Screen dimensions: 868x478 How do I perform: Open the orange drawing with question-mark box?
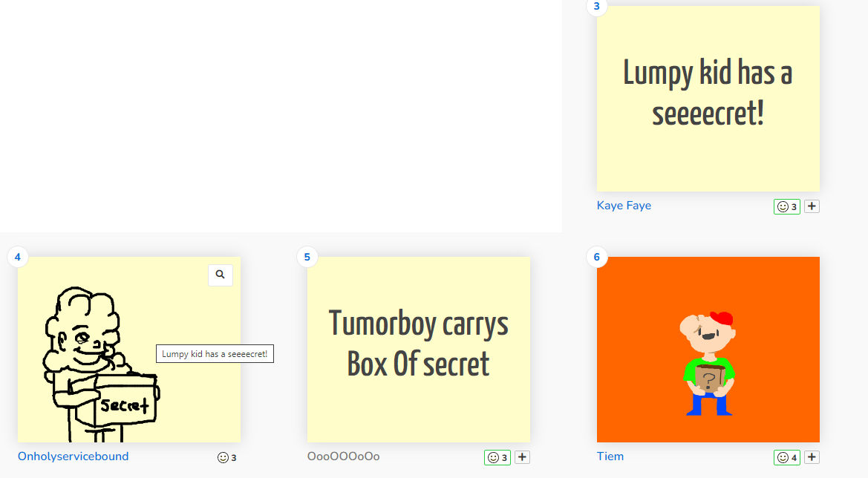[x=708, y=350]
